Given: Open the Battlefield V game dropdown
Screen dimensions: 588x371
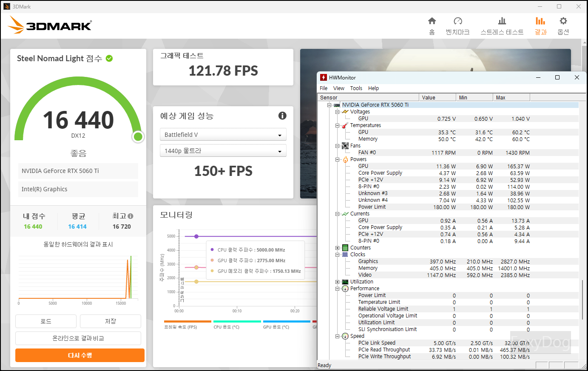Looking at the screenshot, I should click(223, 134).
